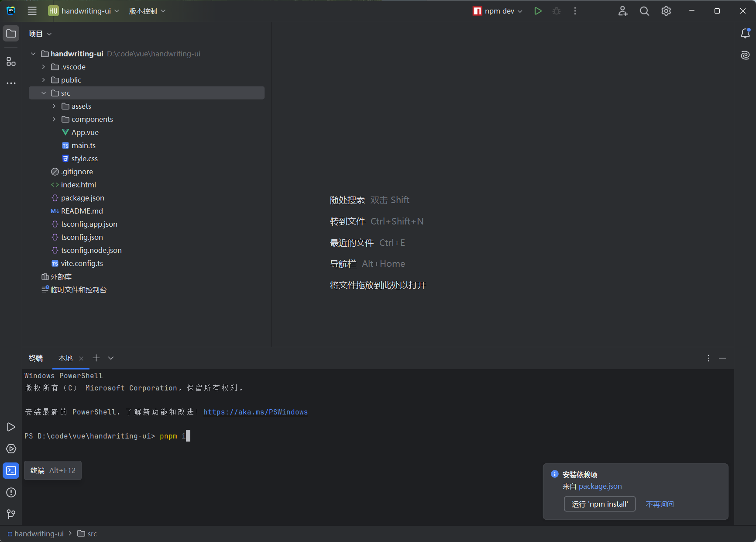Click 不再询问 to dismiss prompt

point(660,504)
